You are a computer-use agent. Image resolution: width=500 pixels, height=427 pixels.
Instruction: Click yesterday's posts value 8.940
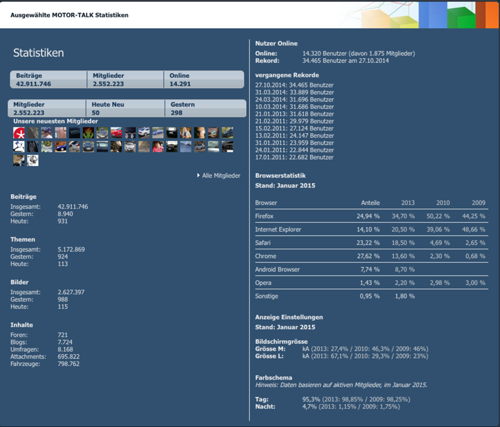tap(65, 214)
